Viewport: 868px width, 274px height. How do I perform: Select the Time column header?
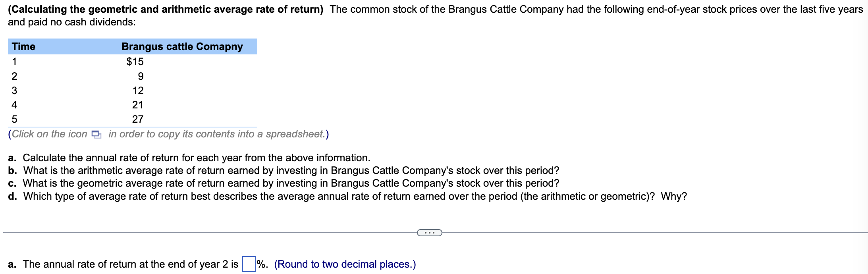[23, 46]
